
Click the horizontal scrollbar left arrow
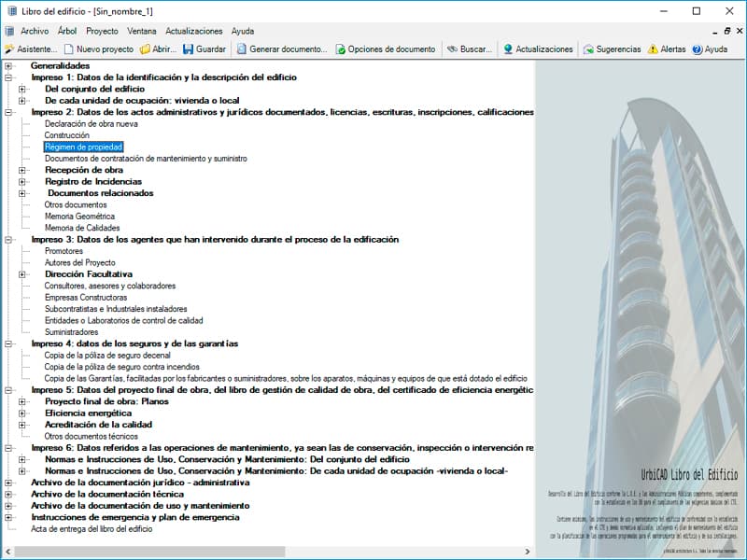(8, 552)
